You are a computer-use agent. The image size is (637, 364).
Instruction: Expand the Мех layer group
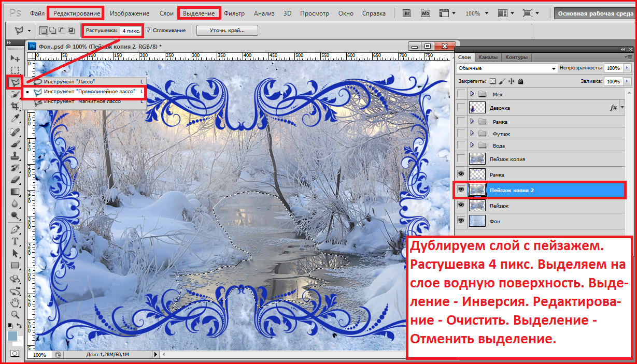click(472, 94)
